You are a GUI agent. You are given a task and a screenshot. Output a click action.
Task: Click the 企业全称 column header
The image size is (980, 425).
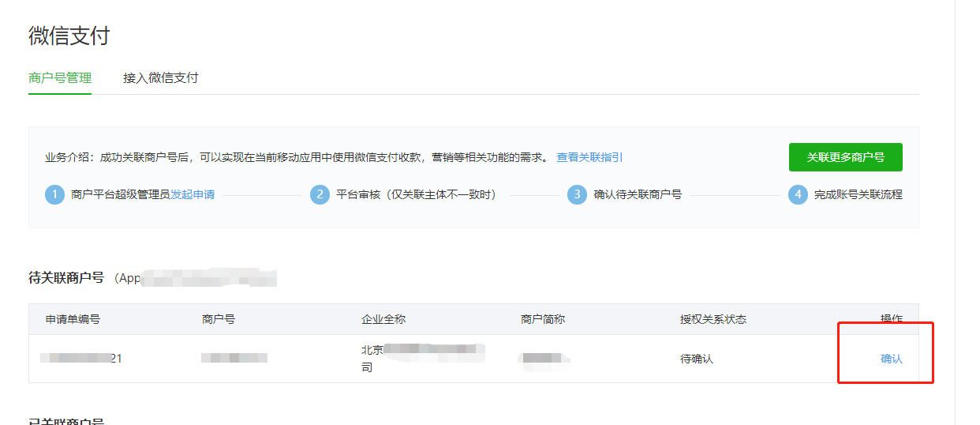[x=383, y=319]
